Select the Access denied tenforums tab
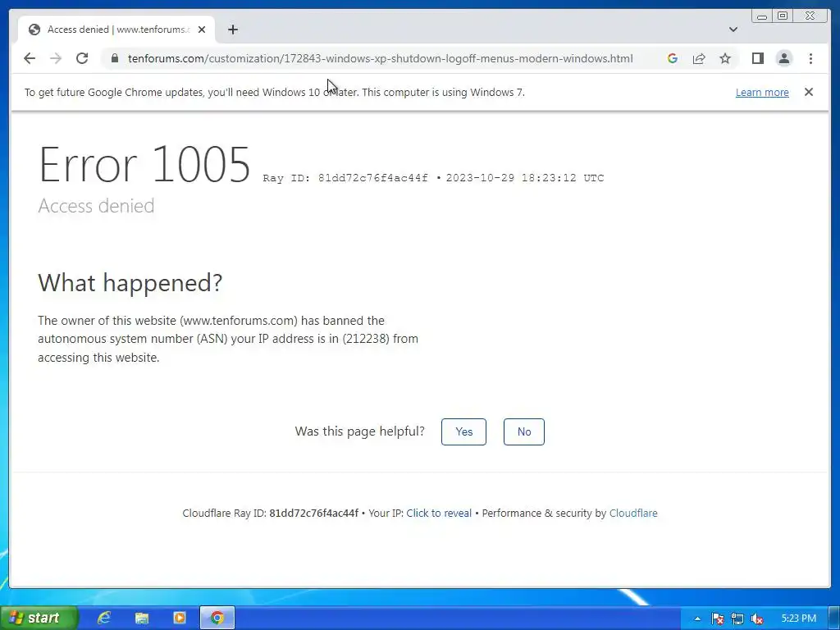 pos(116,30)
